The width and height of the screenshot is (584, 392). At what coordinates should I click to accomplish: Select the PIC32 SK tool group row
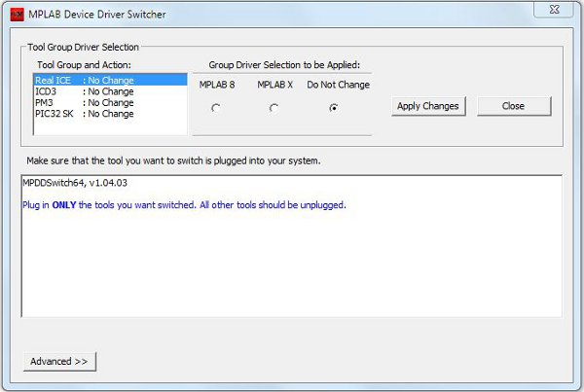[110, 114]
